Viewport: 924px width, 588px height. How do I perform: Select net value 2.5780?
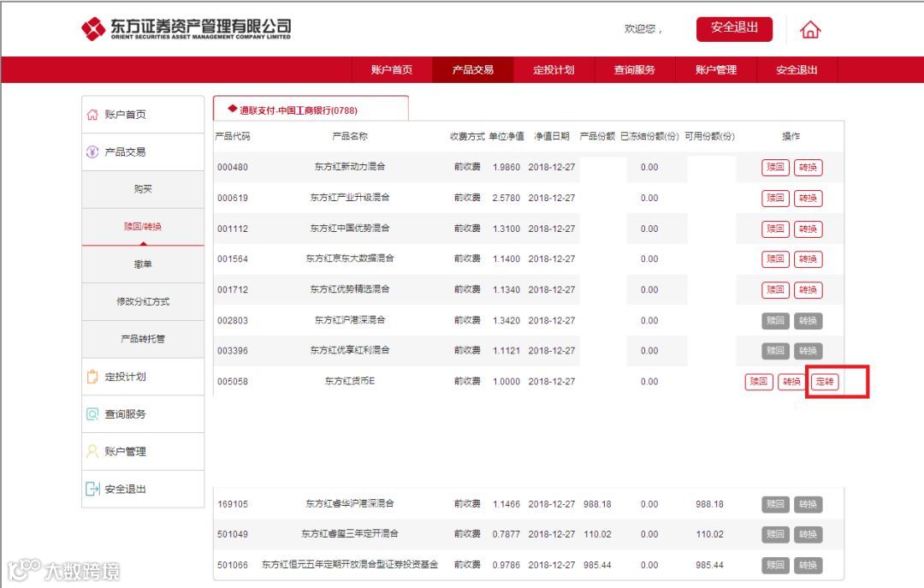[x=506, y=199]
